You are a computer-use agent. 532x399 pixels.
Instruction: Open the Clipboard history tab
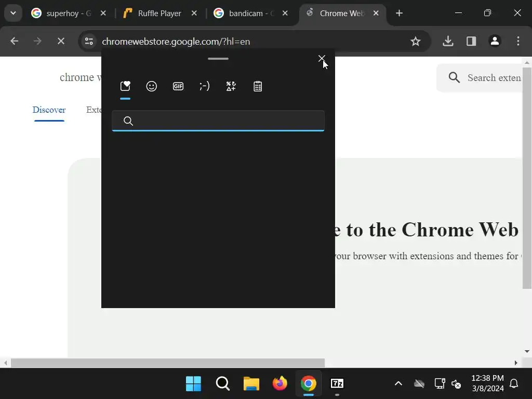[258, 86]
